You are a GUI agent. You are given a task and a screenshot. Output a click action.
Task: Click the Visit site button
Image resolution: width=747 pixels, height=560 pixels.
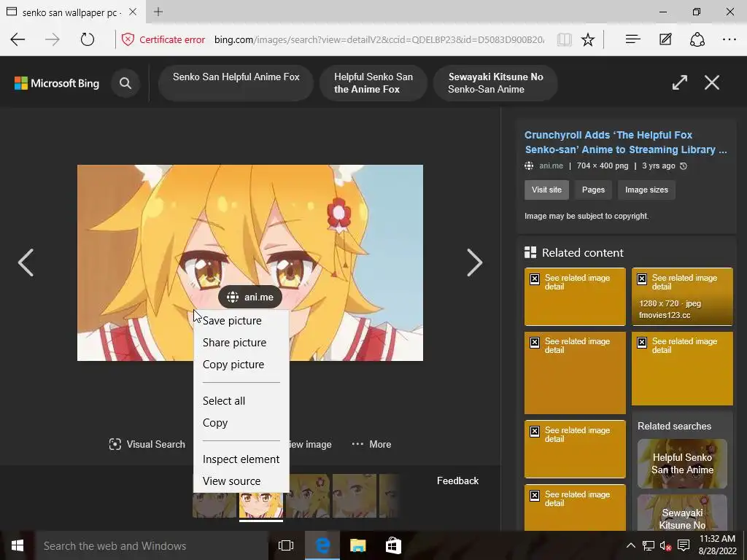tap(546, 190)
